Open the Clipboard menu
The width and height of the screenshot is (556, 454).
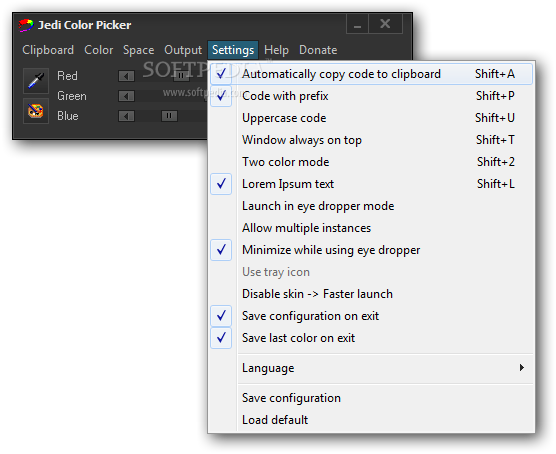[x=48, y=50]
